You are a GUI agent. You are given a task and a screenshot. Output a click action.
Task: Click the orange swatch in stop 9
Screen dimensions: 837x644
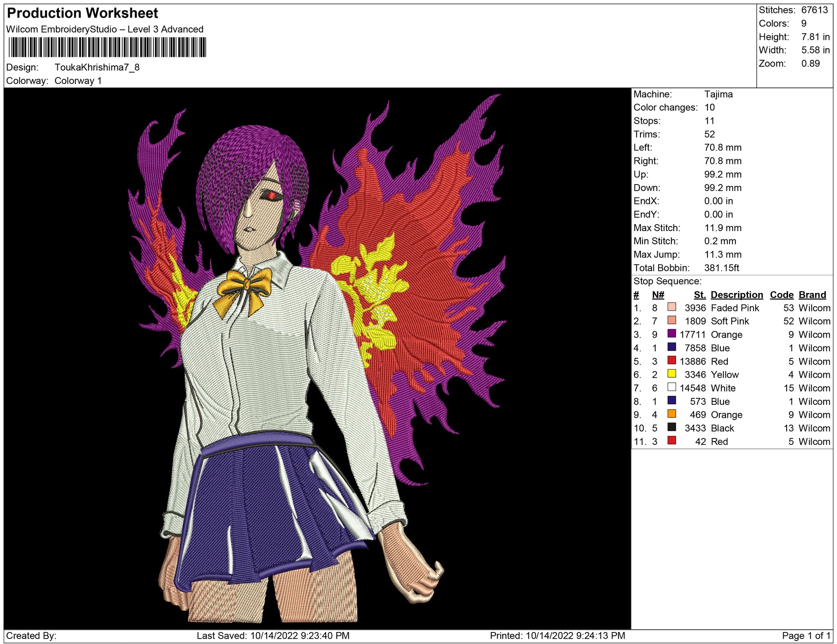(x=671, y=413)
